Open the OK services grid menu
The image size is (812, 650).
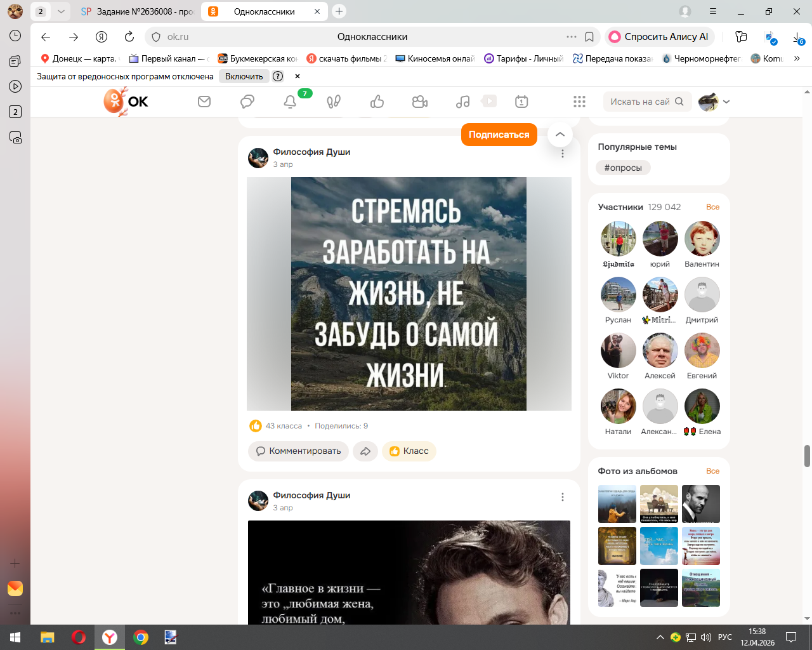tap(579, 102)
